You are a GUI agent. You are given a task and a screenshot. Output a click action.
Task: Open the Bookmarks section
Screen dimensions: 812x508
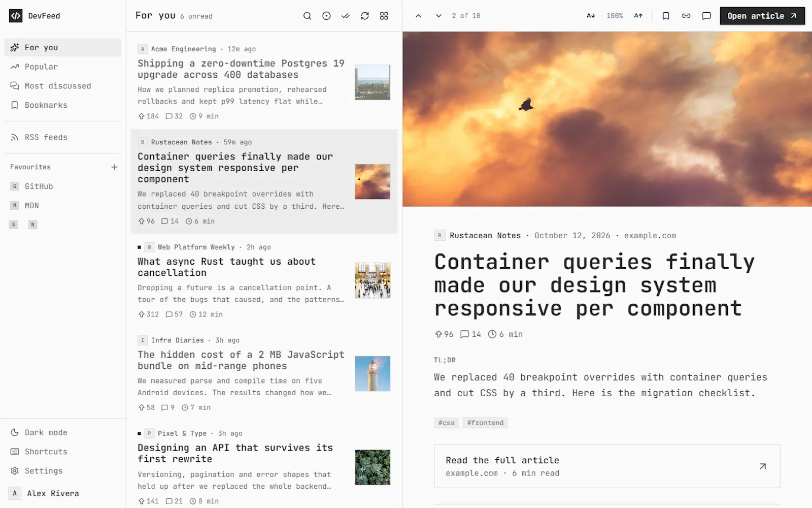[63, 105]
